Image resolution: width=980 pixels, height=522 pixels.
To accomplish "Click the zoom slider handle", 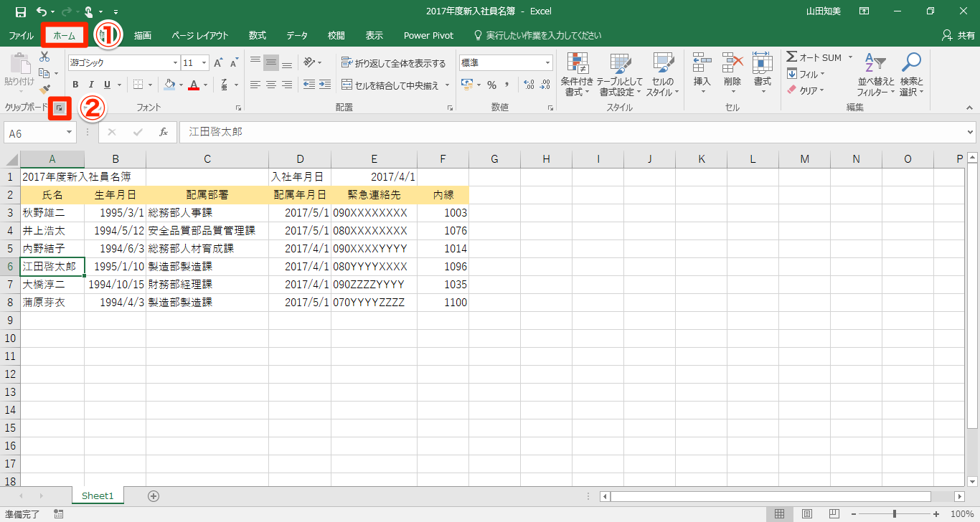I will 895,513.
